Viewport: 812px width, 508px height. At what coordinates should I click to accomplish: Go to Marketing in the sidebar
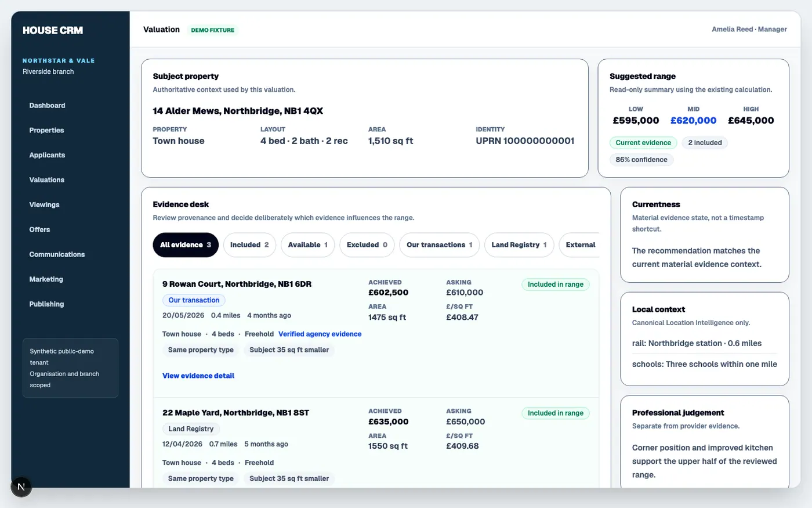(x=46, y=279)
